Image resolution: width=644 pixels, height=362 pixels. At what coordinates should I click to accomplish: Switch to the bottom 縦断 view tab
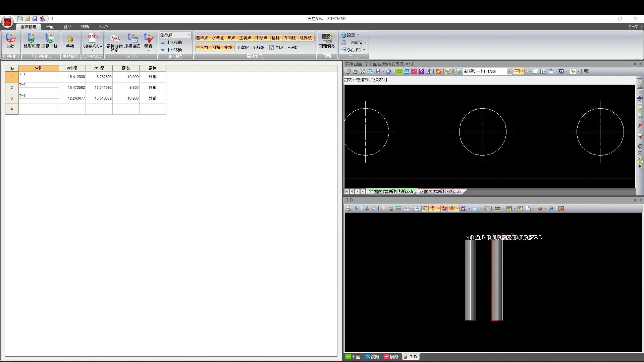(x=372, y=357)
